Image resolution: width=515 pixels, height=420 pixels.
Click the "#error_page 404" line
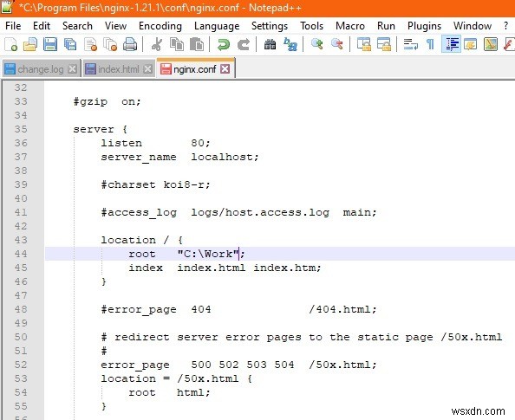click(238, 309)
